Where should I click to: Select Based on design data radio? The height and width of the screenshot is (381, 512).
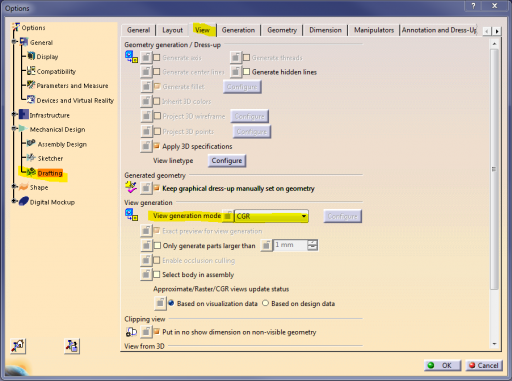[265, 303]
